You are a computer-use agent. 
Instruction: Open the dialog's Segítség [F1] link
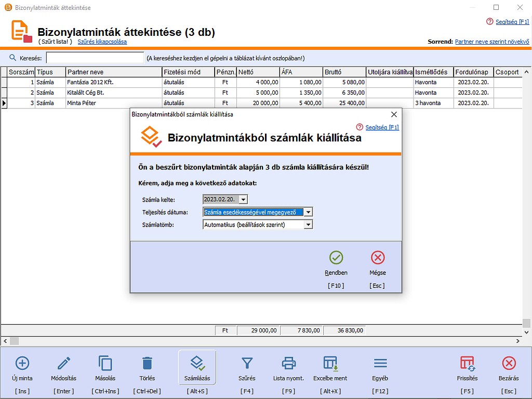pyautogui.click(x=382, y=127)
